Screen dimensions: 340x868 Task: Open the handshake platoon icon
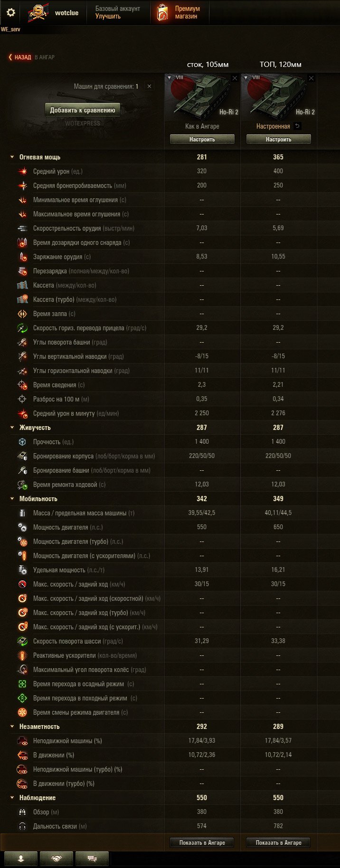57,859
